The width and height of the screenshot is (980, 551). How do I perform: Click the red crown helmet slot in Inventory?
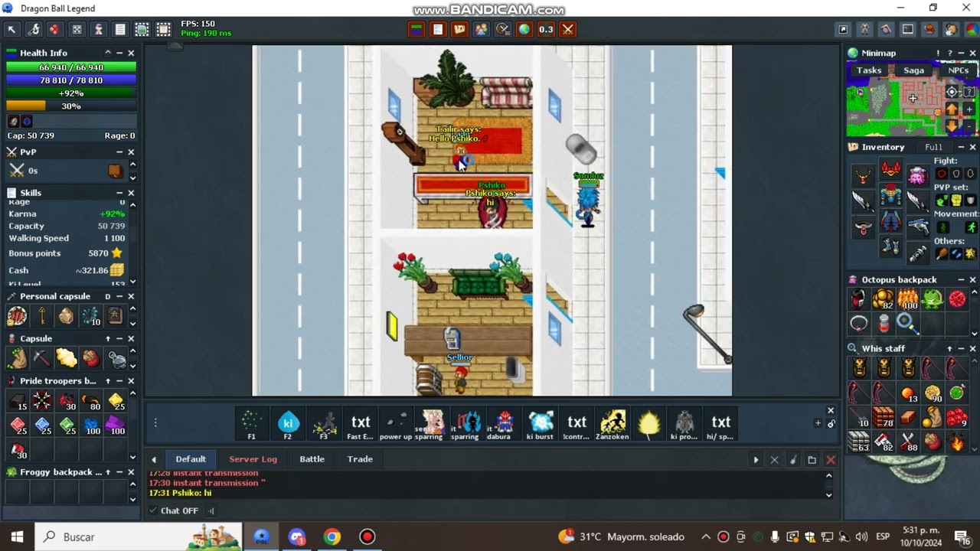(890, 169)
